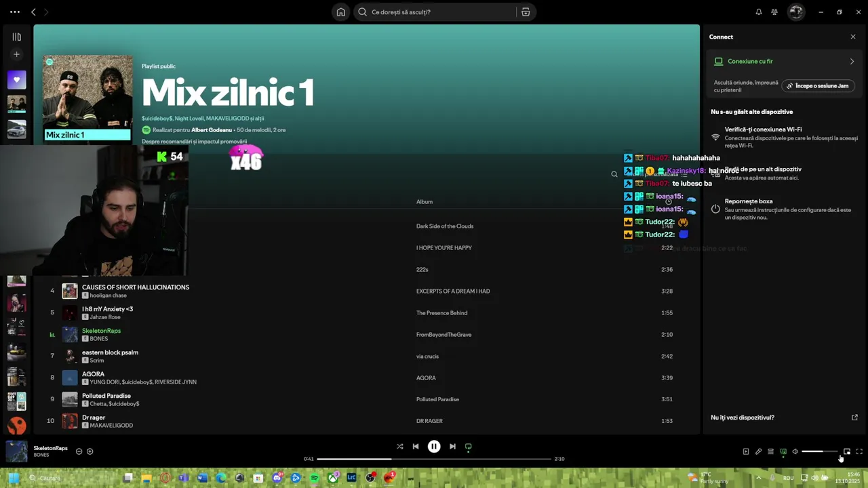Image resolution: width=868 pixels, height=488 pixels.
Task: Enter full screen mode
Action: click(859, 451)
